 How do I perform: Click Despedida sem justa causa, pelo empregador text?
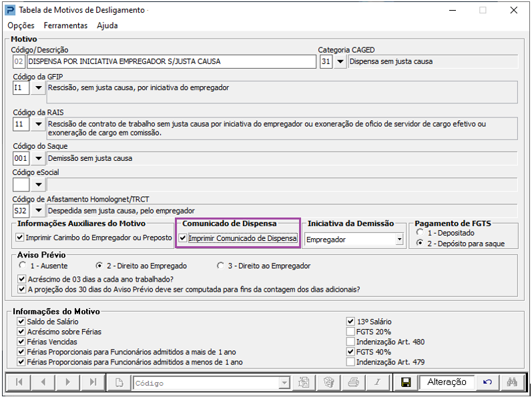(x=121, y=211)
